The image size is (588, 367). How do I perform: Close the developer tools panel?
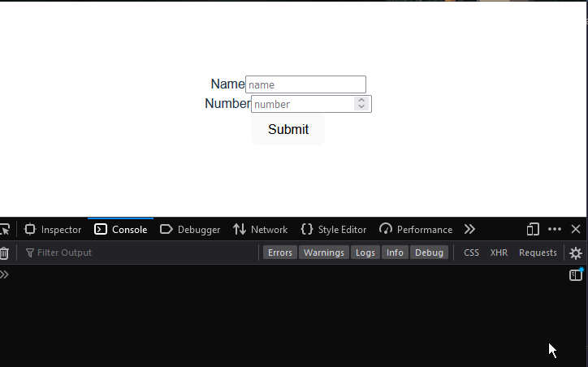[576, 229]
